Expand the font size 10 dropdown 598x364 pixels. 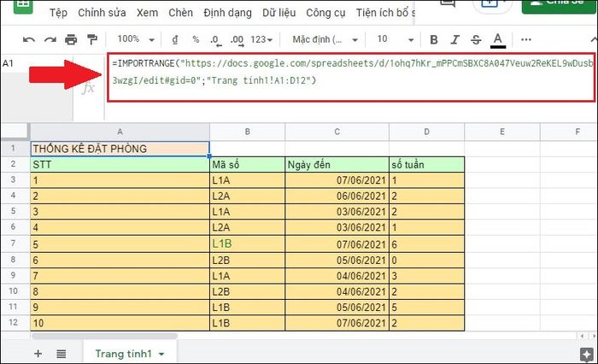(395, 39)
